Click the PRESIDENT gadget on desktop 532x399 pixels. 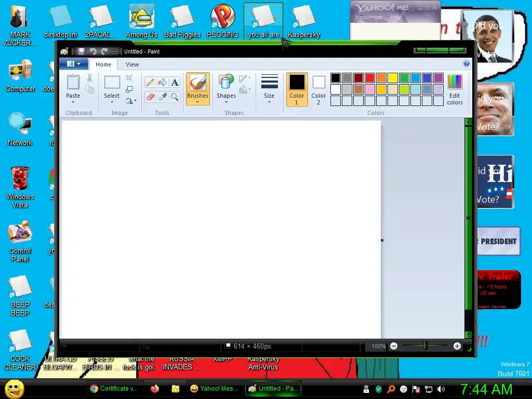(x=498, y=241)
